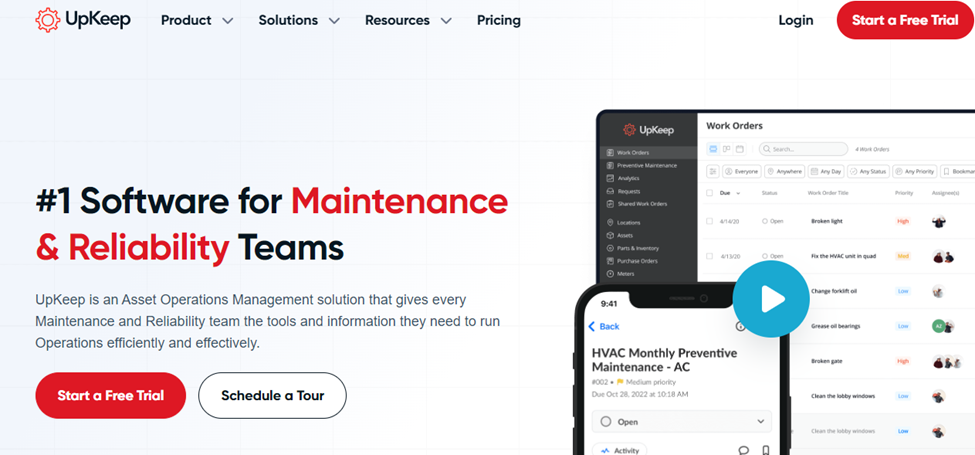Click the Bookmark filter chip

pyautogui.click(x=958, y=171)
